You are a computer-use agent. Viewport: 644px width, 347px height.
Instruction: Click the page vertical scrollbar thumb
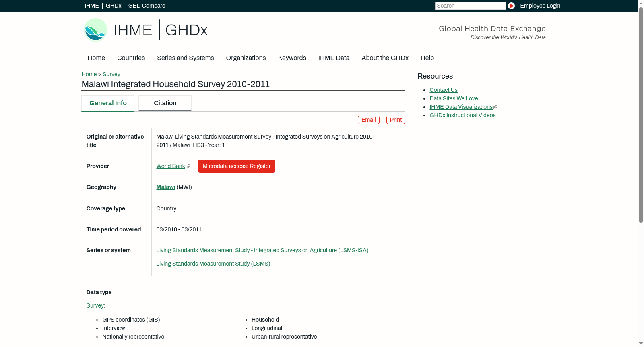tap(641, 114)
